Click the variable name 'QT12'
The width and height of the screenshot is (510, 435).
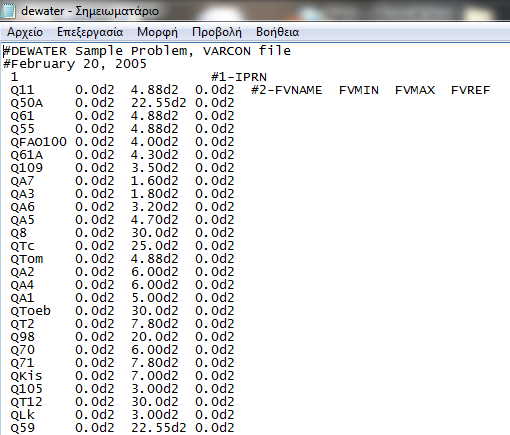tap(27, 402)
